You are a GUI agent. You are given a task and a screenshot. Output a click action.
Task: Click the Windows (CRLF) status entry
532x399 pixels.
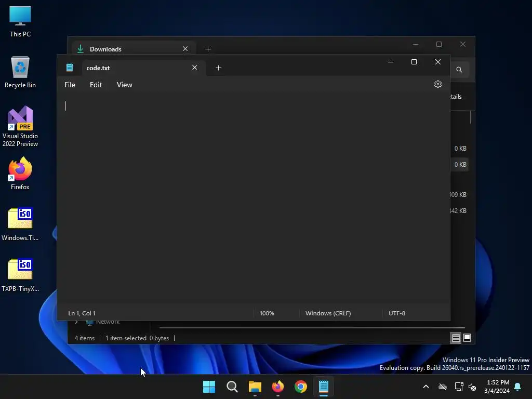point(328,313)
